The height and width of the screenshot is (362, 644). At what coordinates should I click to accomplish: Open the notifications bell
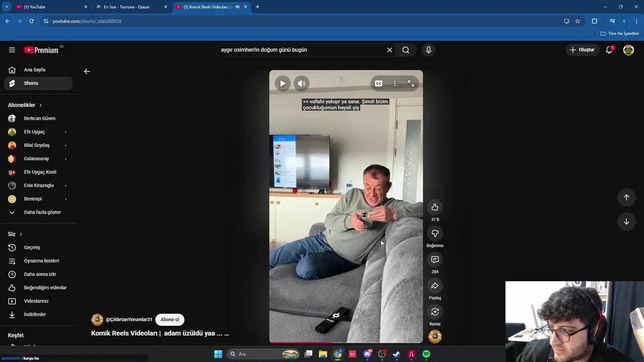tap(609, 50)
